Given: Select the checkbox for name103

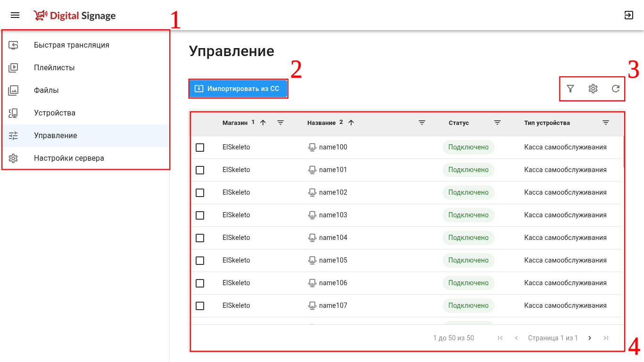Looking at the screenshot, I should (x=200, y=215).
